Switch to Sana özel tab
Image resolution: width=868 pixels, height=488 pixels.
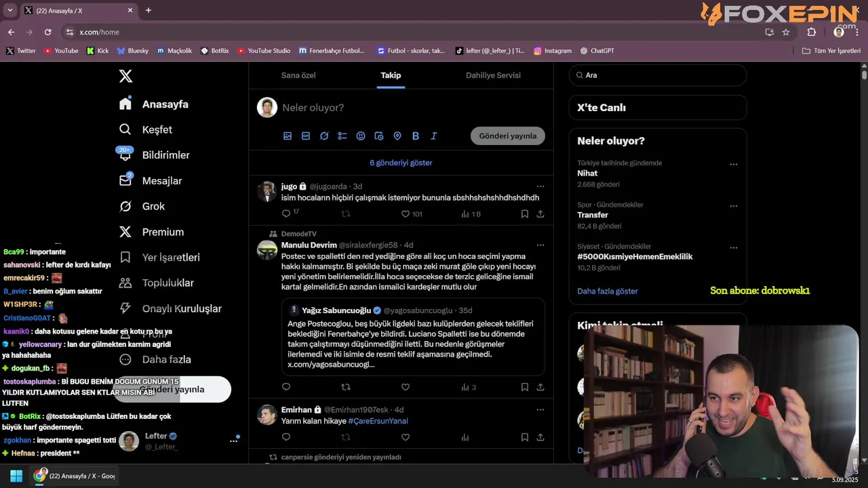(298, 75)
